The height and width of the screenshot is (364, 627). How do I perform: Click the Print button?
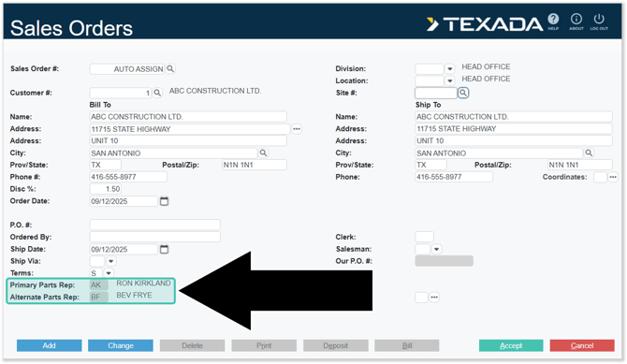point(264,345)
